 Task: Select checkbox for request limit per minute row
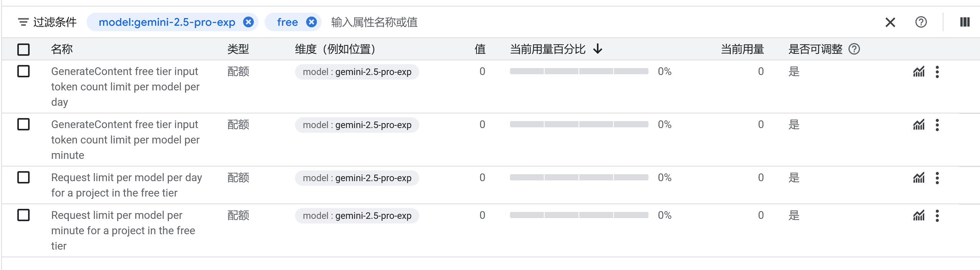tap(23, 215)
